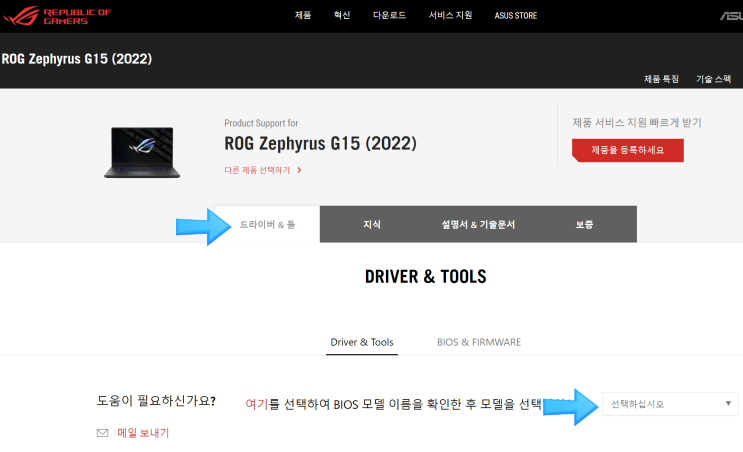Switch to the 설명서 & 기술문서 tab

(x=478, y=225)
